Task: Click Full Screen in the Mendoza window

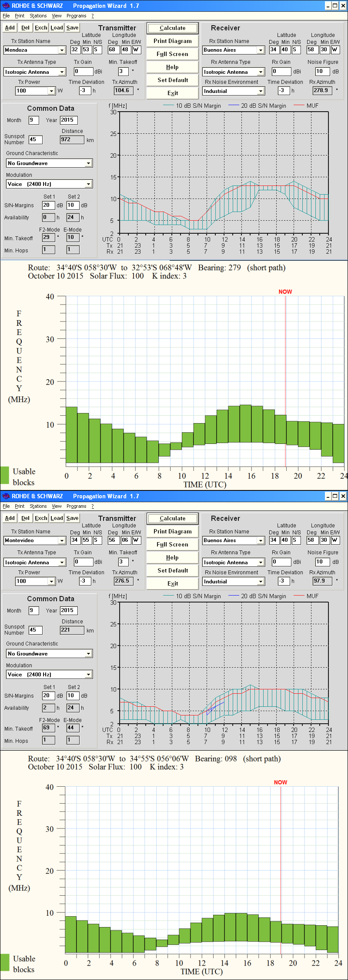Action: [173, 54]
